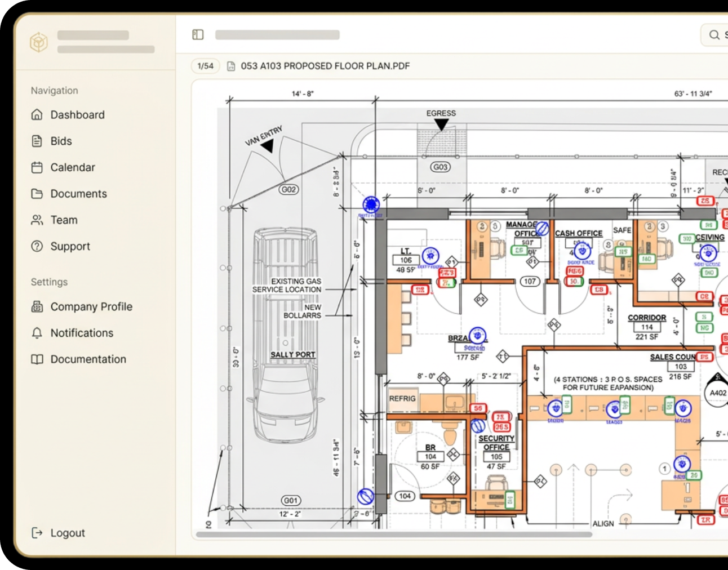Click the SALLY PORT label on the plan

click(x=293, y=355)
